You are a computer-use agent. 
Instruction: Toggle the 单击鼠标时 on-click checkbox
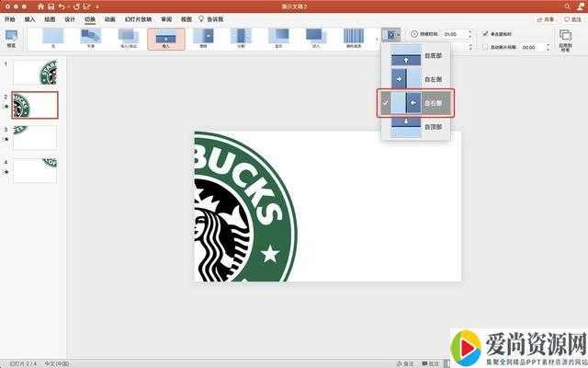[x=486, y=33]
